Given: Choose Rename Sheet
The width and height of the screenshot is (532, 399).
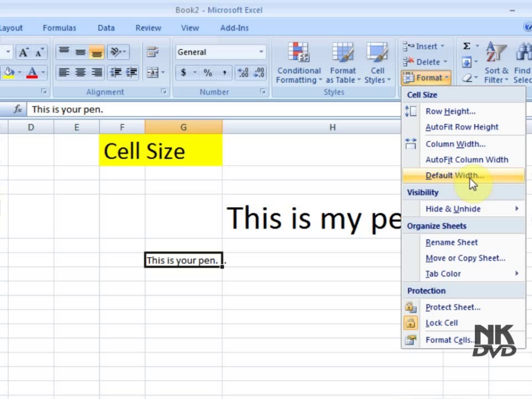Looking at the screenshot, I should [x=463, y=242].
